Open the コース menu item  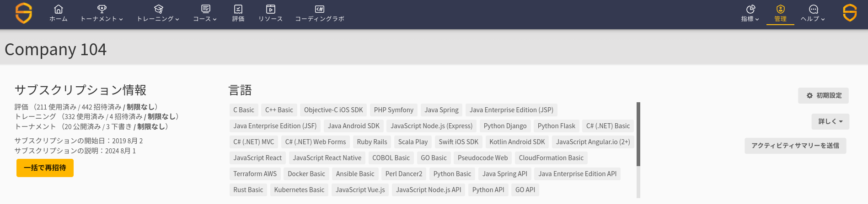205,19
